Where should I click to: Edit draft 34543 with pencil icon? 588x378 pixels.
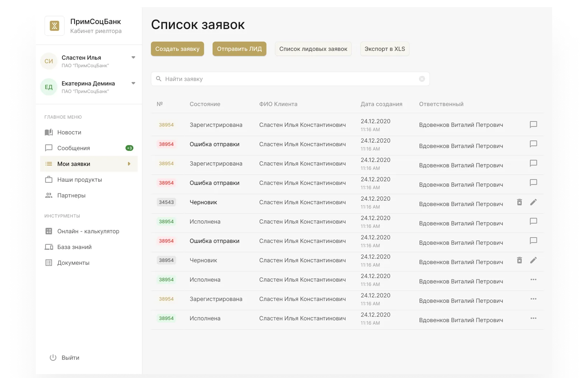click(x=533, y=202)
